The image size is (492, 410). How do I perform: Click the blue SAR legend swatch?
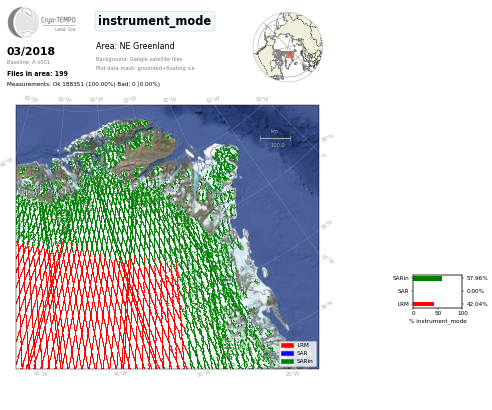[x=287, y=353]
